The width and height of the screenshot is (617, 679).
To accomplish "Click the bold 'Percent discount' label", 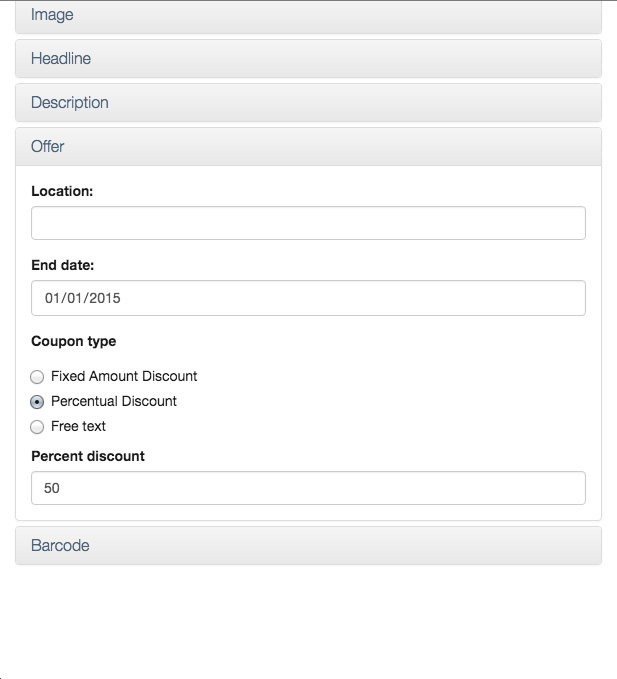I will pos(88,456).
